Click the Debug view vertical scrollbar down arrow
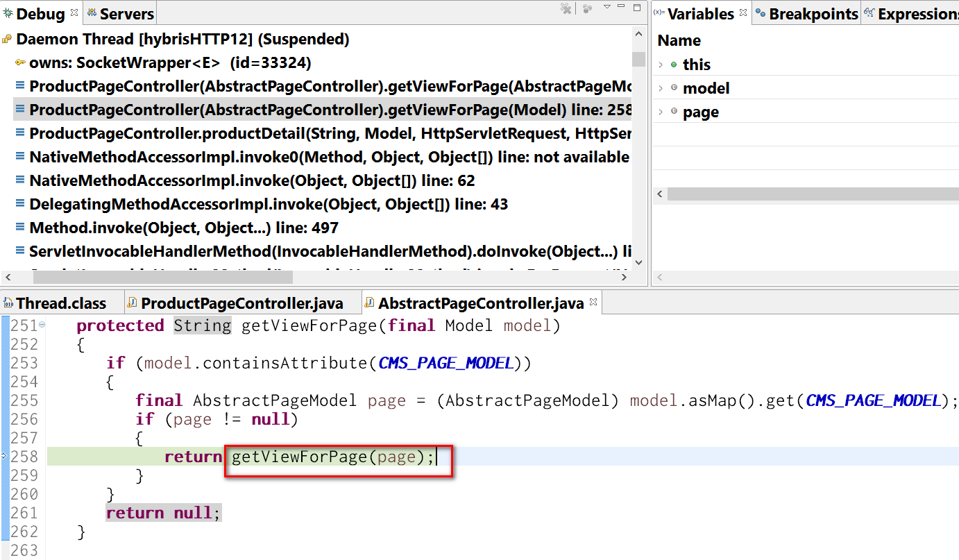Viewport: 959px width, 560px height. click(x=638, y=262)
